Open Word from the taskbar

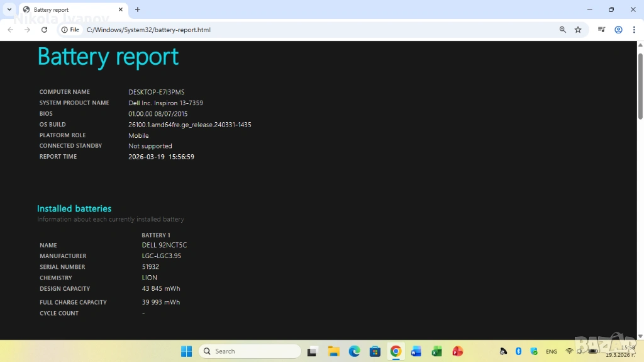[416, 351]
